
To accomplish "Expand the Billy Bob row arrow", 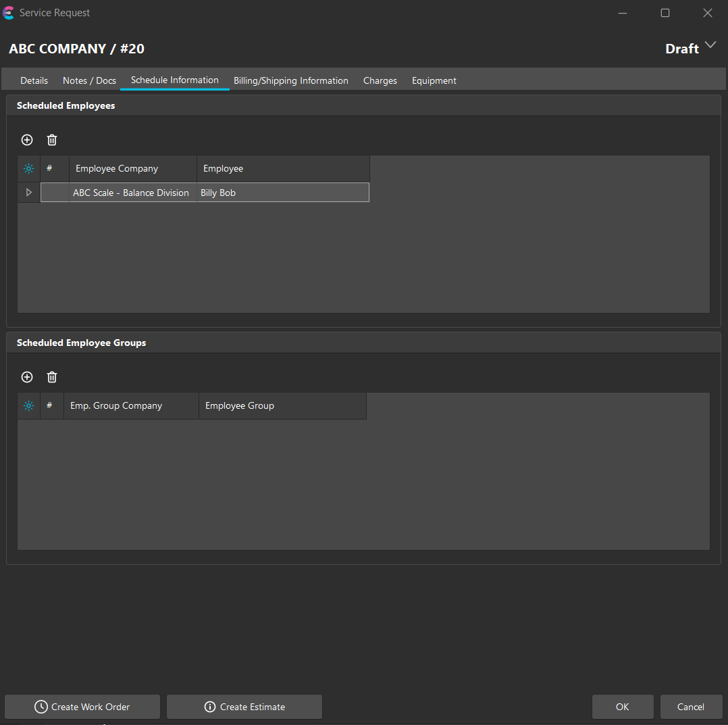I will (x=28, y=193).
